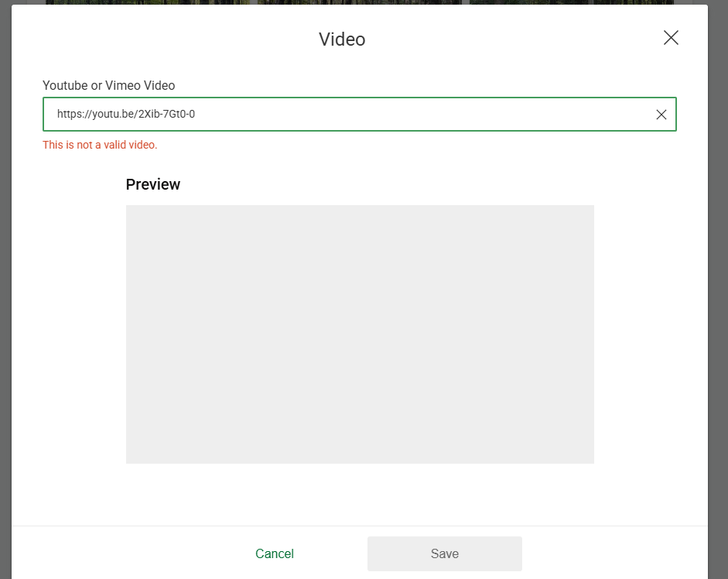Close the Video dialog with the X
The height and width of the screenshot is (579, 728).
tap(671, 38)
